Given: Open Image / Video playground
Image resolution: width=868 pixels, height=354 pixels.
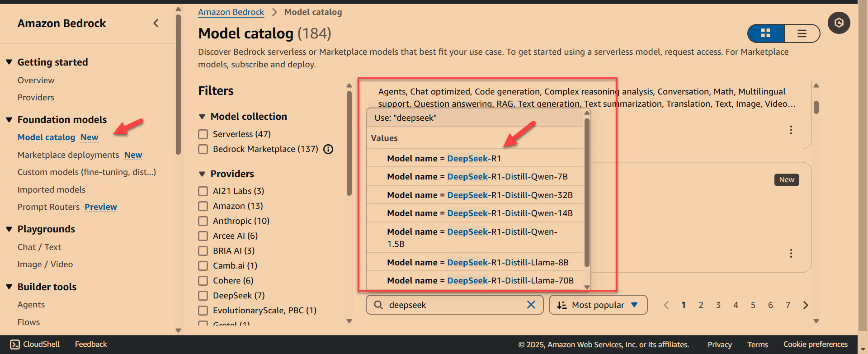Looking at the screenshot, I should pos(45,264).
